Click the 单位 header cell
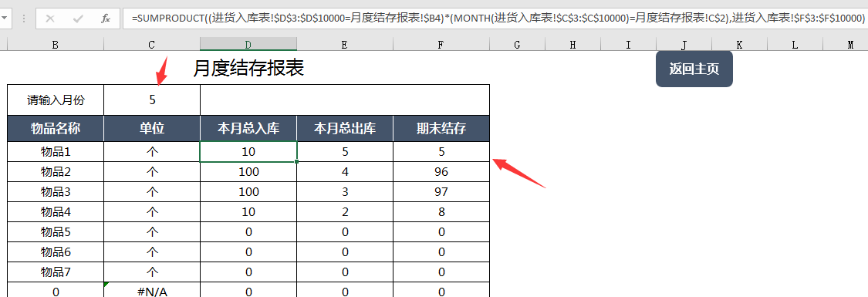The height and width of the screenshot is (297, 868). point(152,129)
